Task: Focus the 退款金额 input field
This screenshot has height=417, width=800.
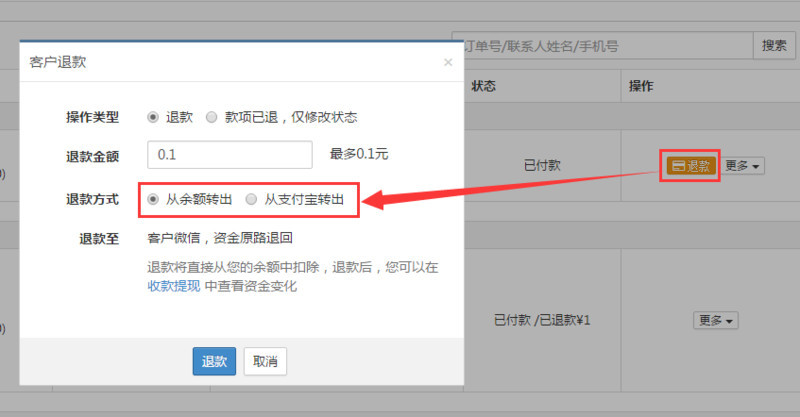Action: pyautogui.click(x=229, y=155)
